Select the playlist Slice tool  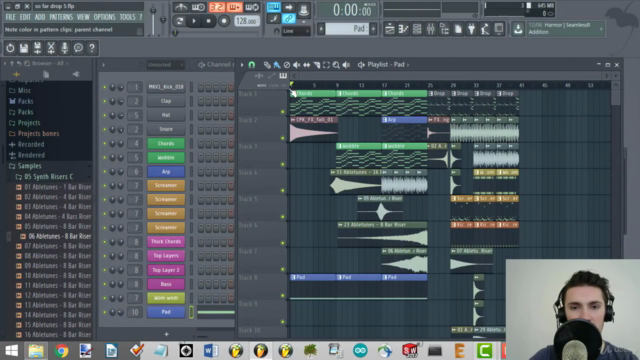[317, 64]
